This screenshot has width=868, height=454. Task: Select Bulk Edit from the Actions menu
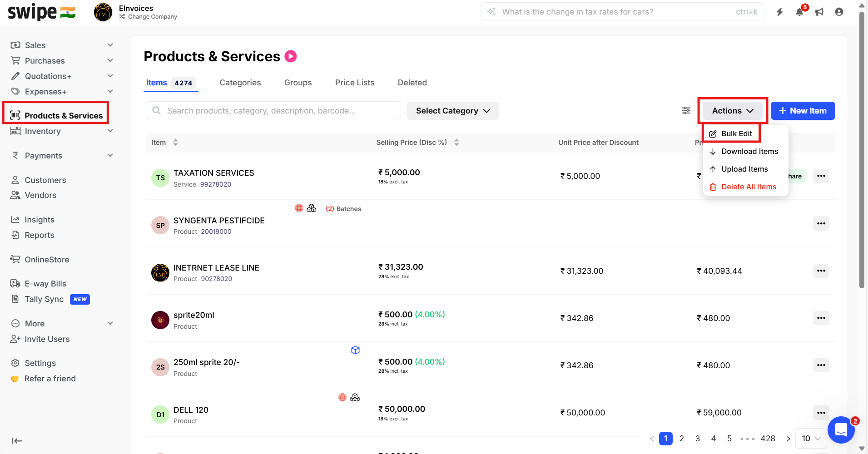coord(736,133)
